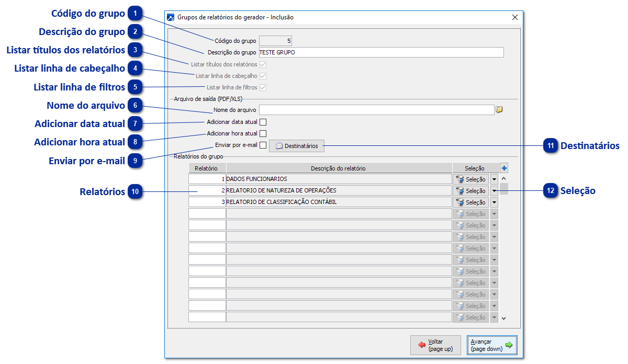Click report number cell with value 3

[207, 202]
